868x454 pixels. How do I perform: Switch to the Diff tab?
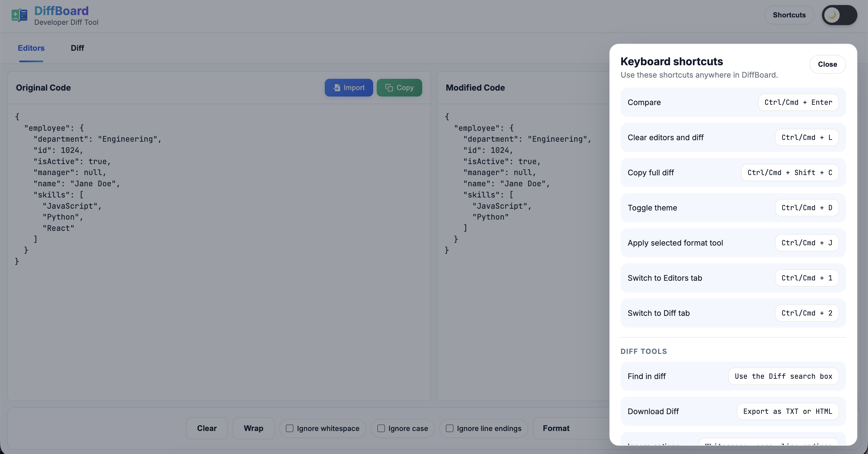point(77,48)
